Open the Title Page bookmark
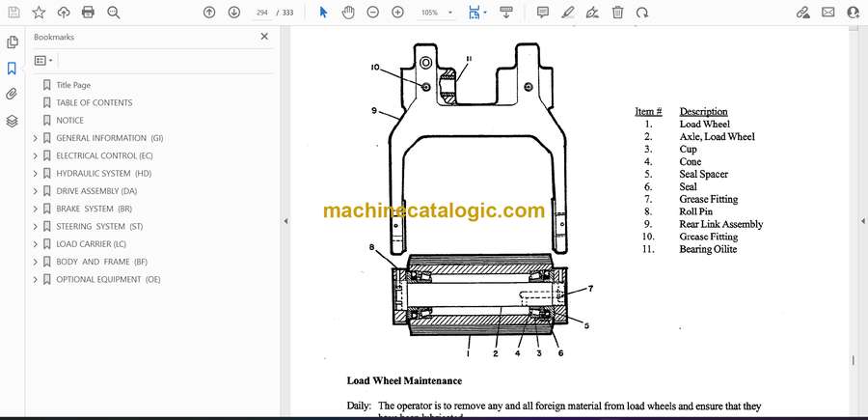The image size is (868, 420). [73, 85]
